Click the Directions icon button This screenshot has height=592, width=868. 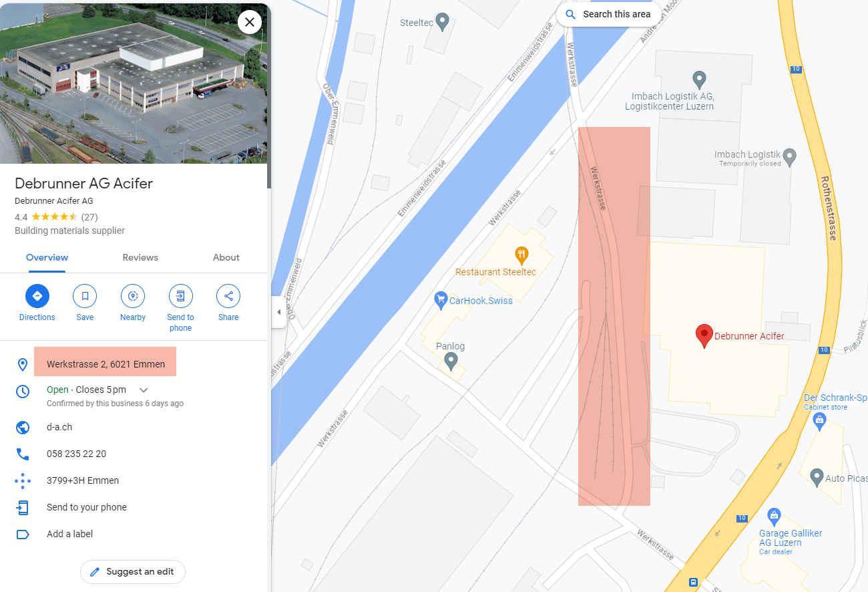[x=37, y=296]
